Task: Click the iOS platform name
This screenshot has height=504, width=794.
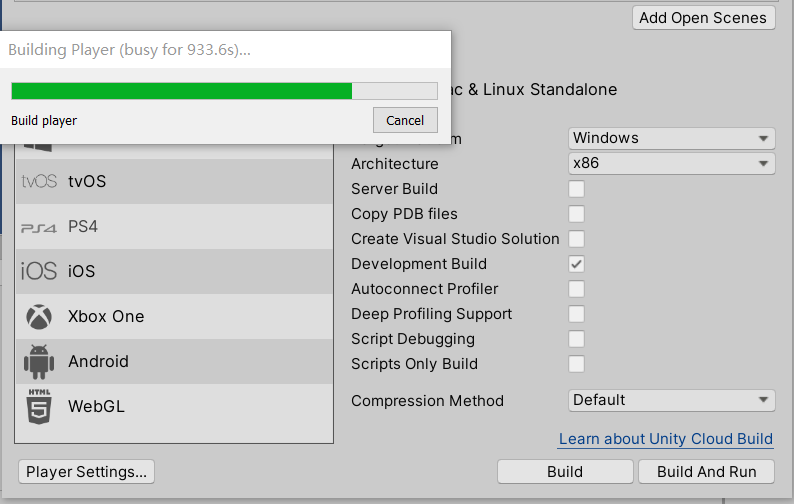Action: coord(82,271)
